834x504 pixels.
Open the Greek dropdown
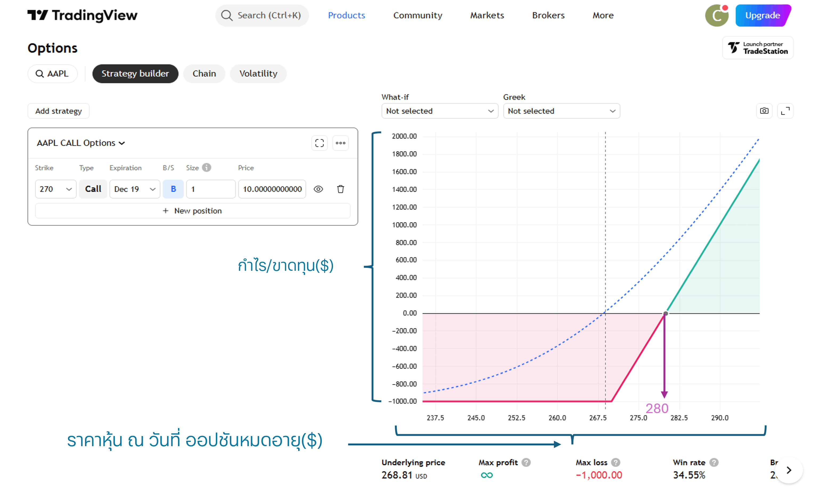(x=561, y=111)
